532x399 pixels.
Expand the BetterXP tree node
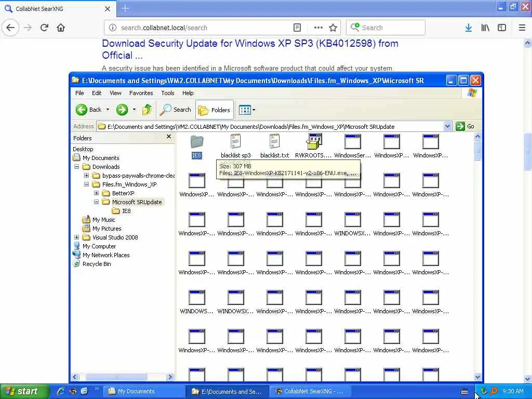[x=96, y=193]
